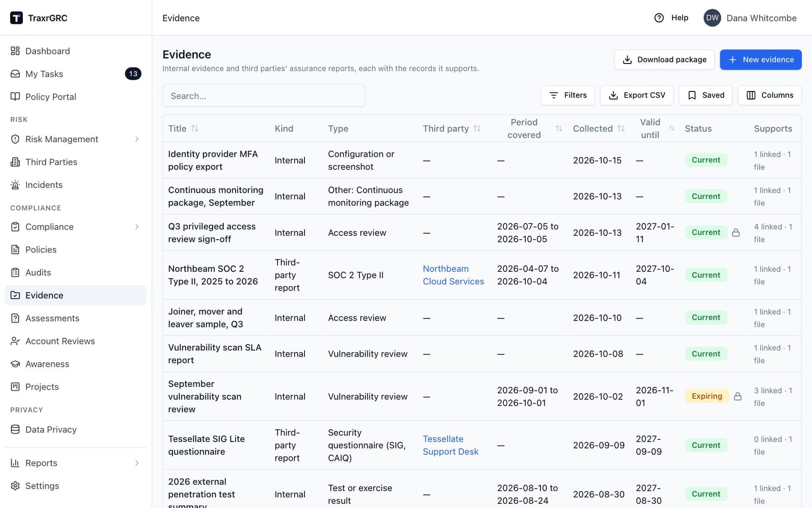Click the Assessments icon in sidebar
The height and width of the screenshot is (508, 812).
click(15, 318)
